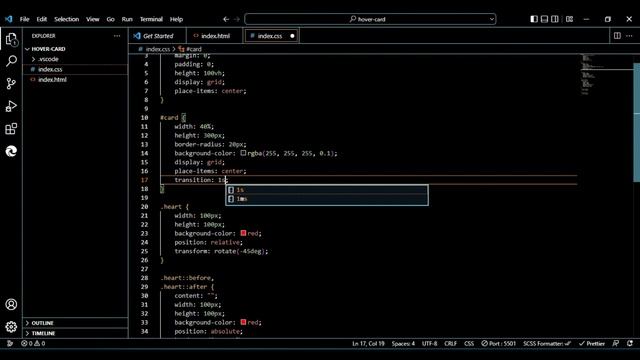Open the Explorer view in activity bar
The height and width of the screenshot is (360, 640).
click(11, 39)
